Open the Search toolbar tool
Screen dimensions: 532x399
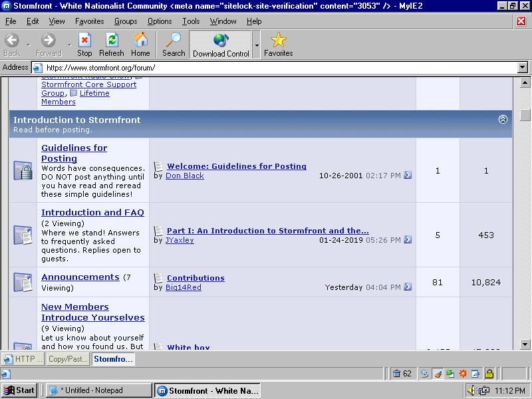click(174, 45)
